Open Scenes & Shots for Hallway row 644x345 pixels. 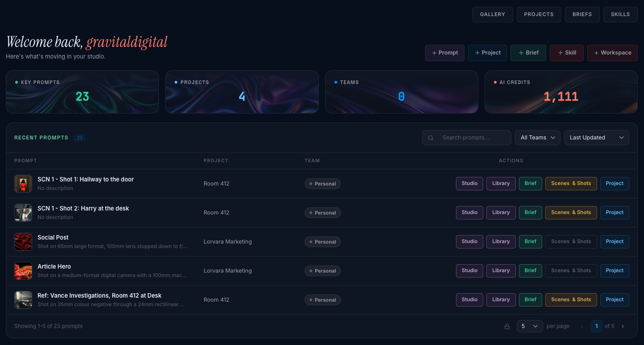coord(571,184)
